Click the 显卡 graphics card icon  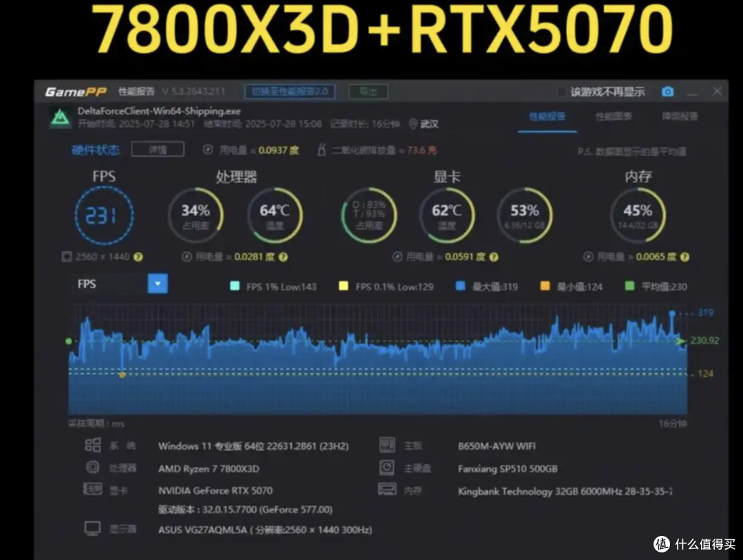(x=92, y=488)
